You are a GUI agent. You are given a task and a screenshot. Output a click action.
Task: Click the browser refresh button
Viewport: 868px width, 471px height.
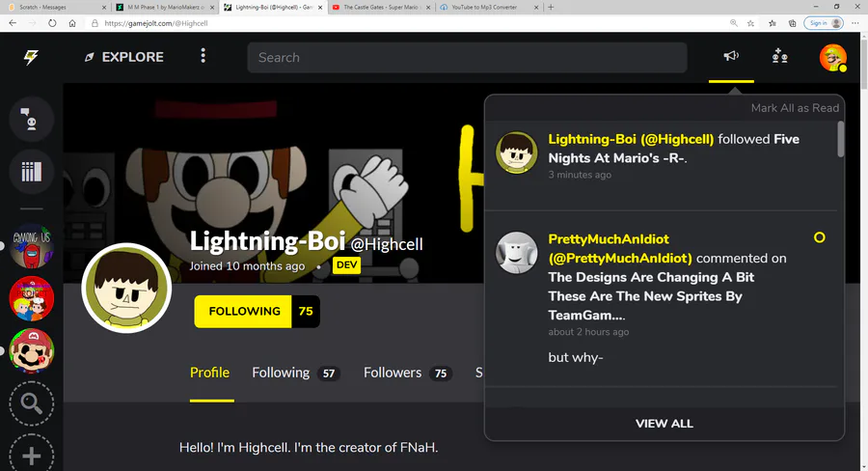coord(52,23)
